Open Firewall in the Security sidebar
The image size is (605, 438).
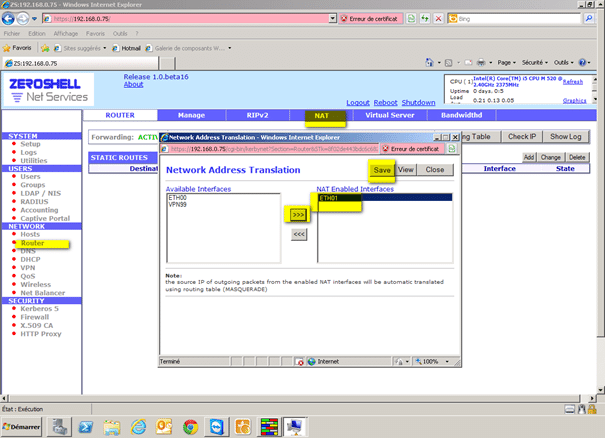[35, 317]
